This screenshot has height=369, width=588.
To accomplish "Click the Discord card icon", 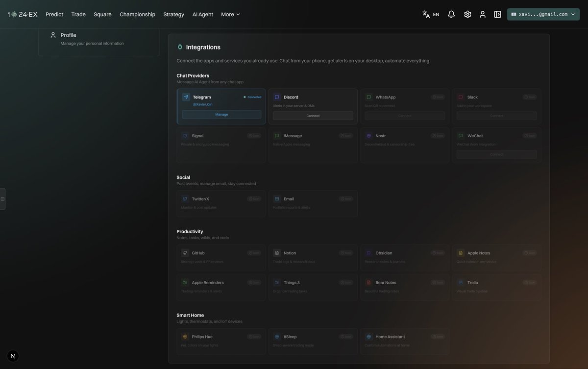I will 277,97.
